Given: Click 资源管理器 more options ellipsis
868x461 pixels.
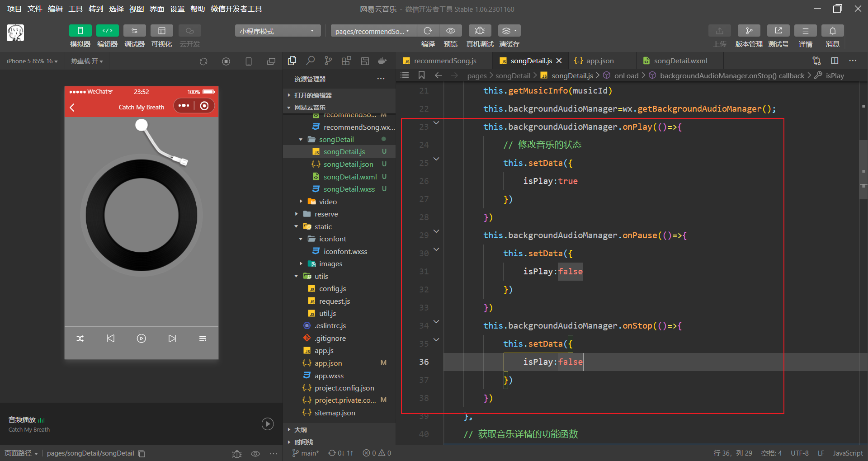Looking at the screenshot, I should point(381,79).
